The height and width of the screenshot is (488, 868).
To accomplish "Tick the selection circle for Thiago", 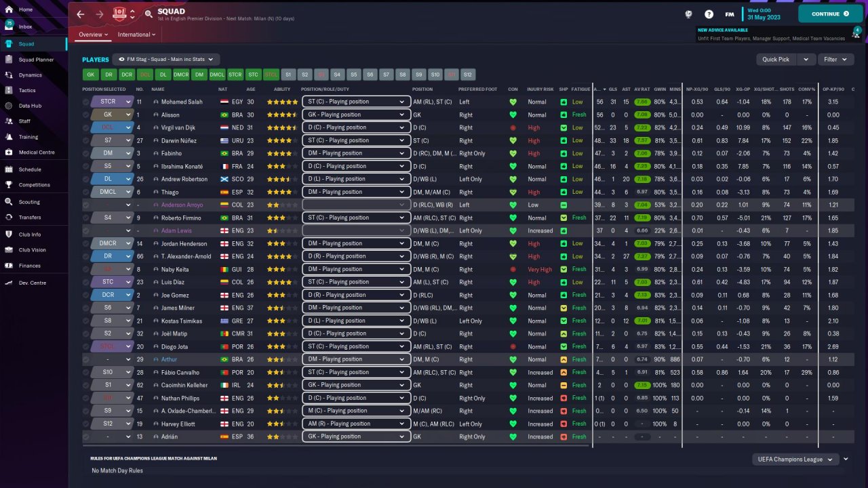I will tap(86, 192).
